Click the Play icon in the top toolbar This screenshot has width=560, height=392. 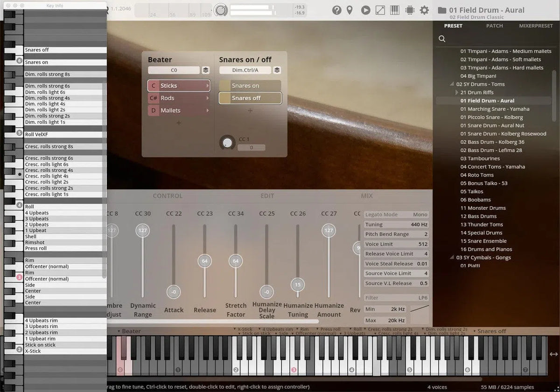pyautogui.click(x=366, y=10)
